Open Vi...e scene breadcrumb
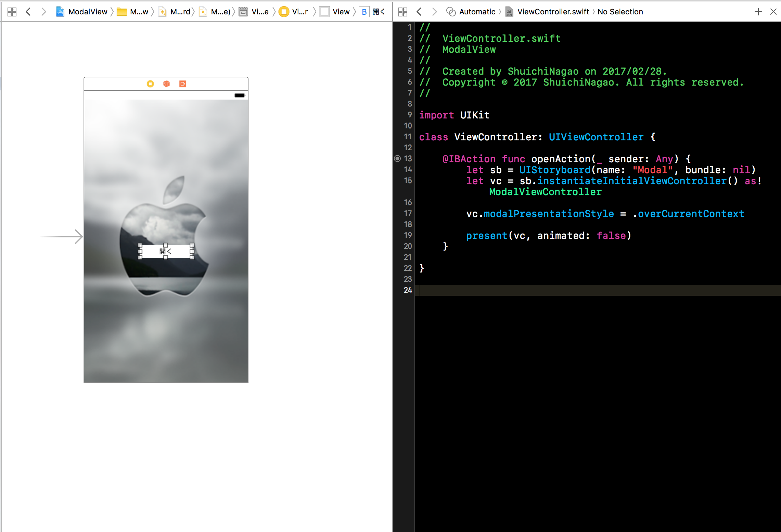Viewport: 781px width, 532px height. (x=254, y=12)
